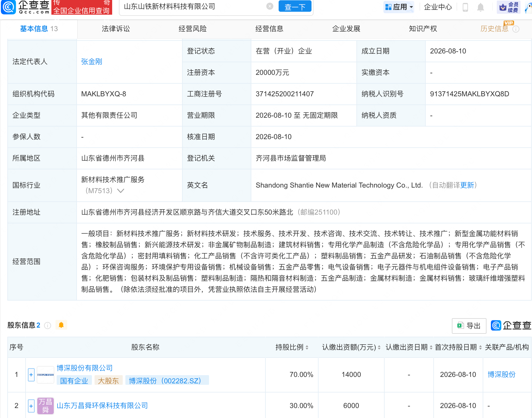Click the Excel export icon
532x418 pixels.
pyautogui.click(x=460, y=326)
